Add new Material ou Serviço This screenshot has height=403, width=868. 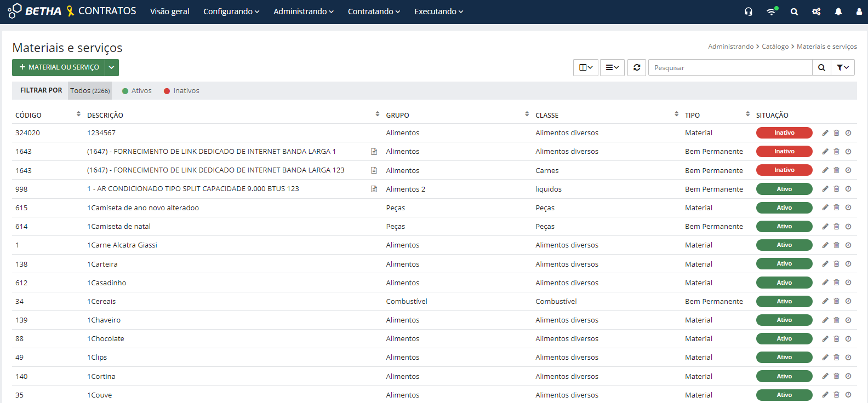click(59, 67)
